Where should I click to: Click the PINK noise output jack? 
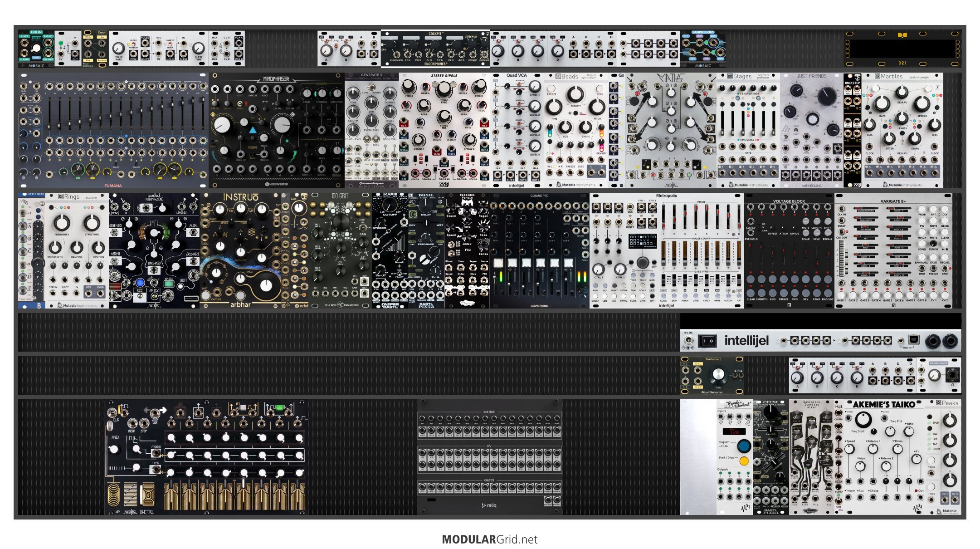(134, 54)
